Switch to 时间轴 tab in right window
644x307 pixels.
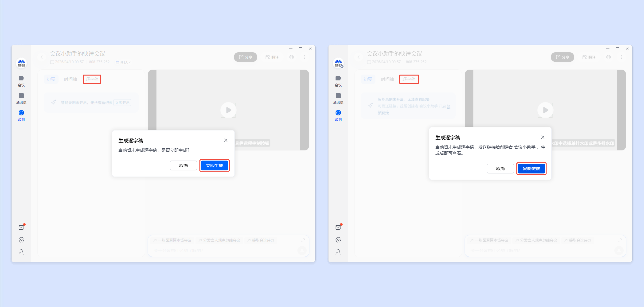387,79
